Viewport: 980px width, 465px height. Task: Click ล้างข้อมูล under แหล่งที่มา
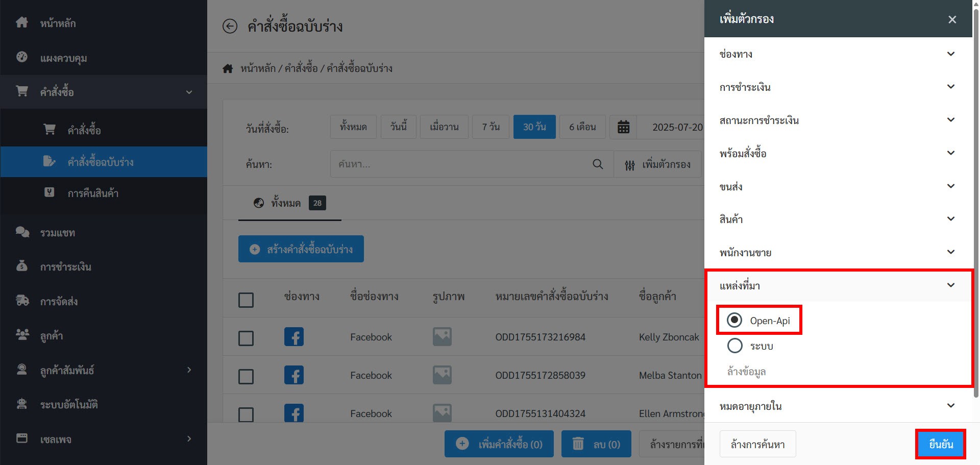[x=746, y=372]
